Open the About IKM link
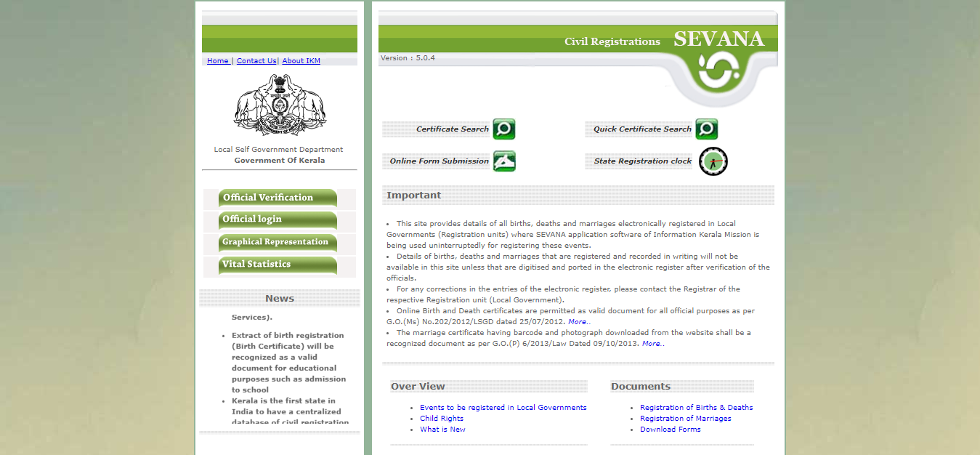980x455 pixels. pyautogui.click(x=301, y=61)
